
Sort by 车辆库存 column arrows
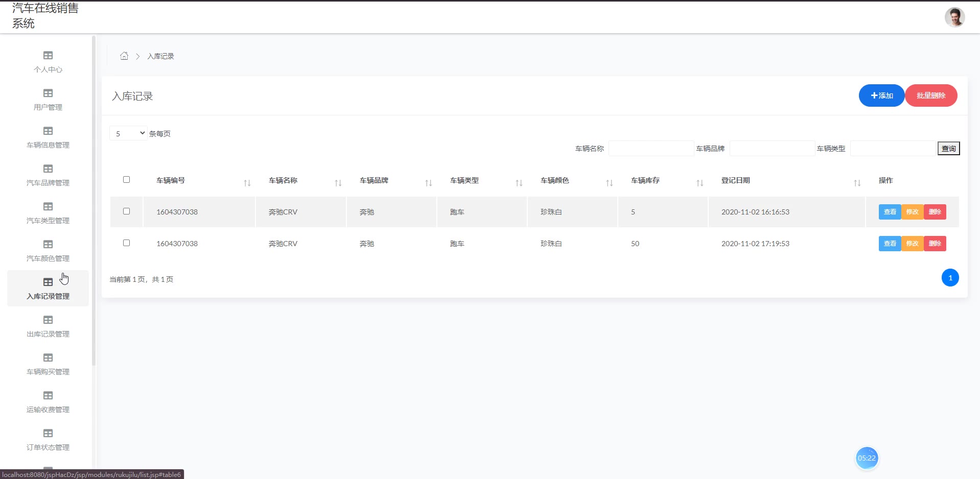pyautogui.click(x=700, y=183)
